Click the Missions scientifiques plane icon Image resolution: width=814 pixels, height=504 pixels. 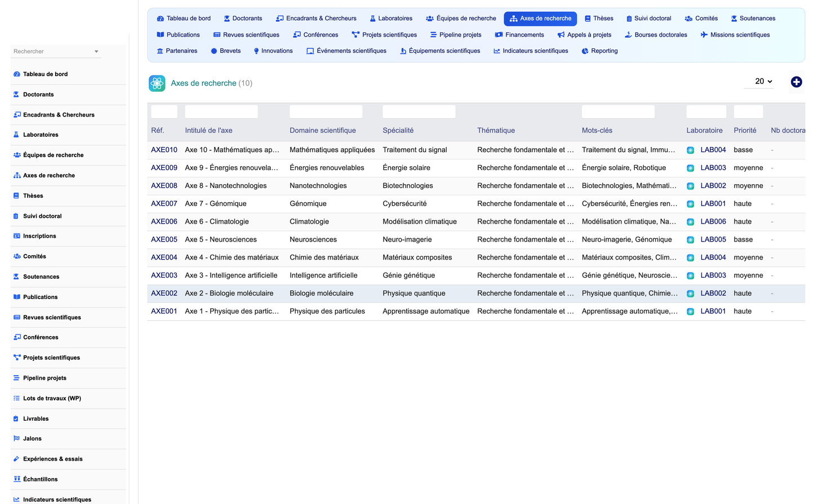click(704, 35)
